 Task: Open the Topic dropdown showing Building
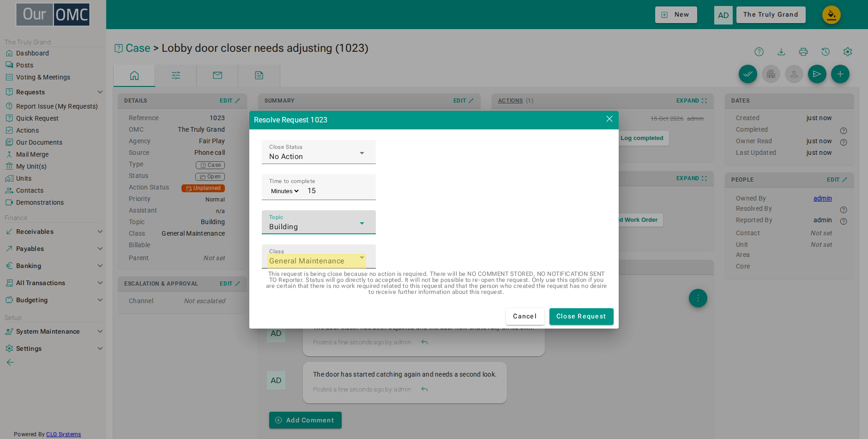pos(319,222)
